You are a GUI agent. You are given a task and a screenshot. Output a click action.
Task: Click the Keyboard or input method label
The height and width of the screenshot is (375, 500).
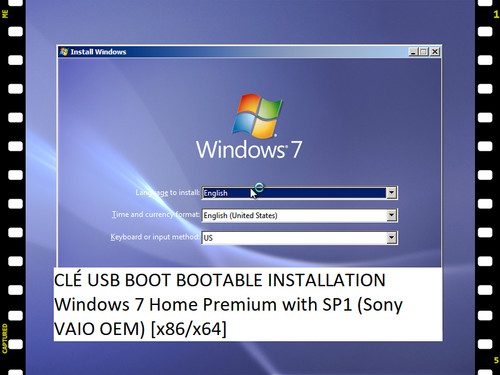(155, 237)
